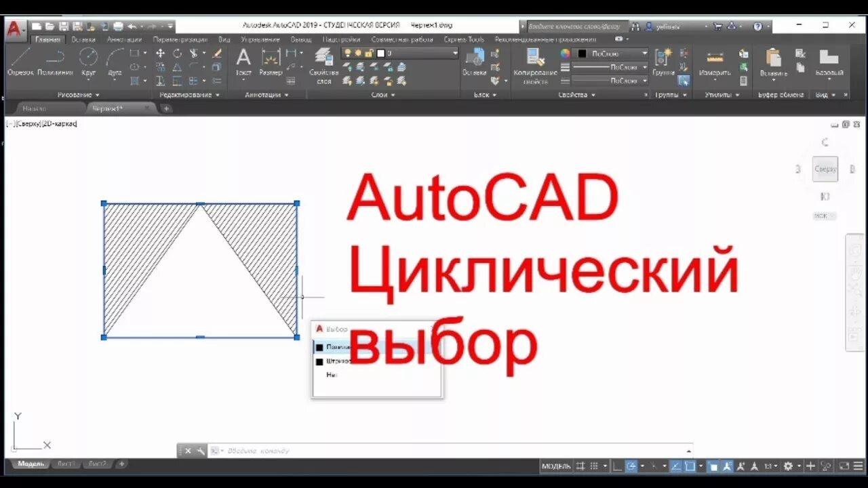
Task: Toggle МОДЕЛЬ space button in status bar
Action: (x=556, y=466)
